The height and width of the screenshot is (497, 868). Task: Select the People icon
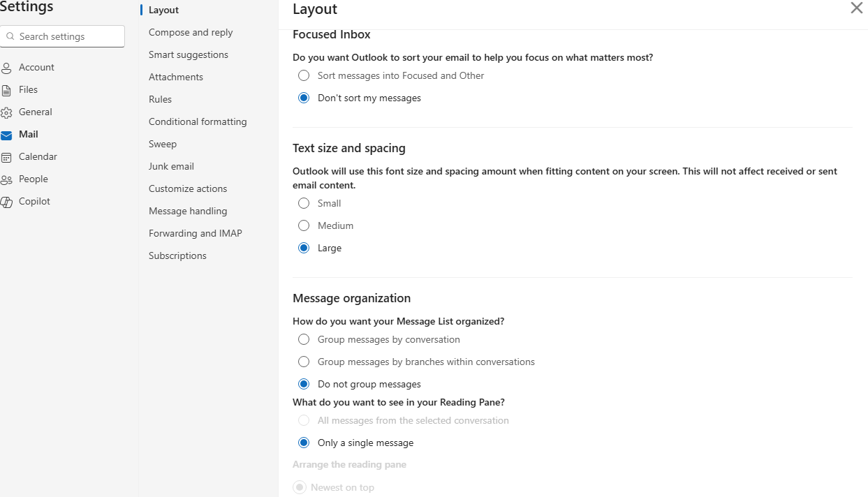6,178
